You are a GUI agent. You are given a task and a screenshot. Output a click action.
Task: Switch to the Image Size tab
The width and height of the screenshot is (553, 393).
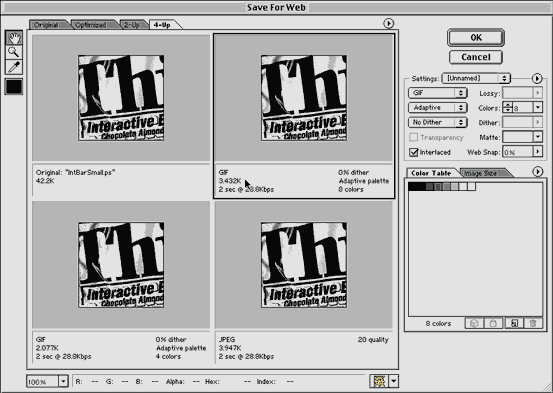point(481,173)
